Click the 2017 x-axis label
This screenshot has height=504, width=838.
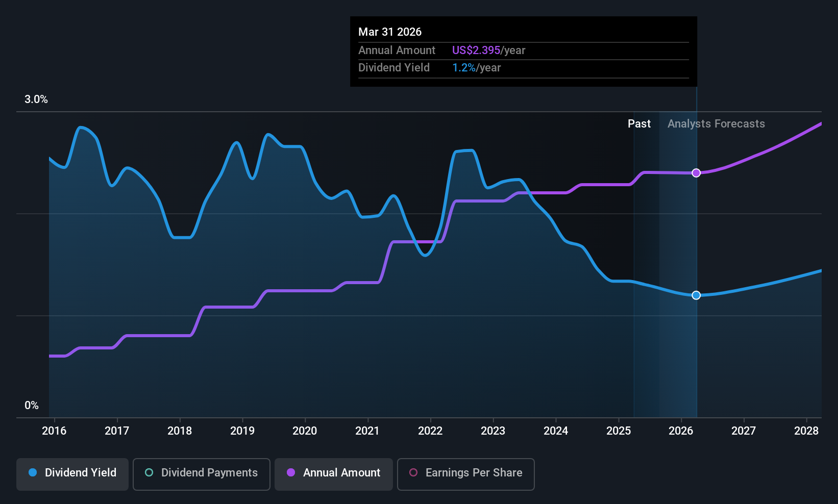117,431
